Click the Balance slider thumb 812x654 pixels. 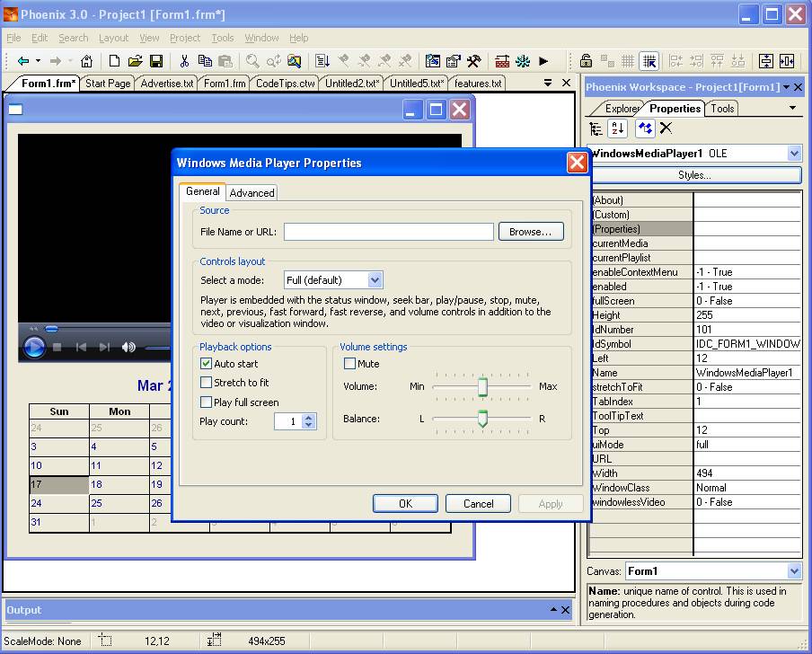pos(482,419)
